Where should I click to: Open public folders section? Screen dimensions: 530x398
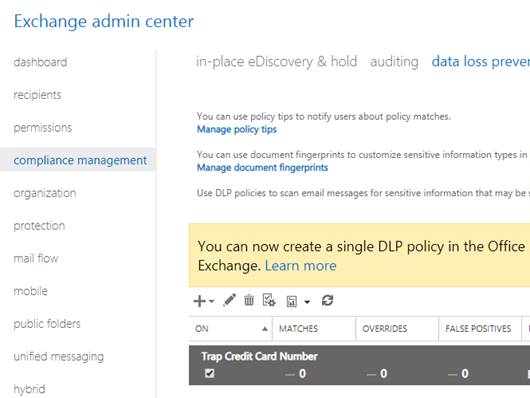[47, 324]
